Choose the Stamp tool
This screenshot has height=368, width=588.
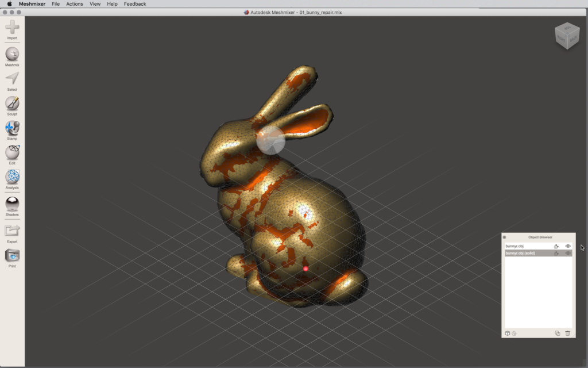(x=12, y=128)
